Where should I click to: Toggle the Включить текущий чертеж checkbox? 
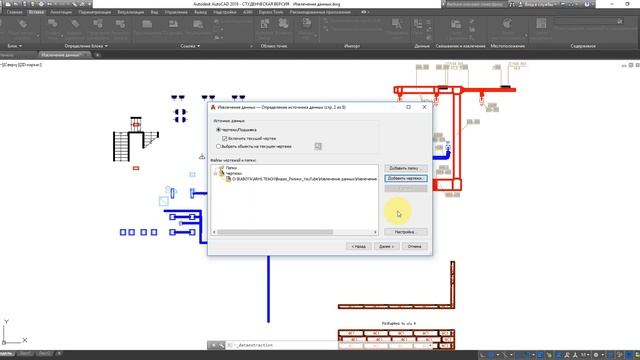click(224, 138)
